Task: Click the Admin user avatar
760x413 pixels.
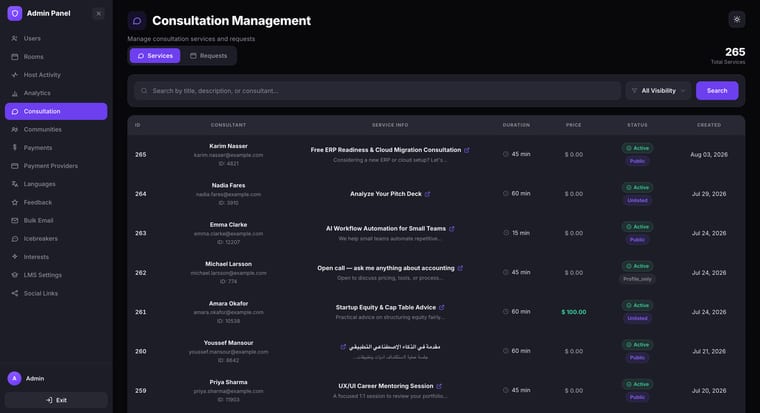Action: point(15,378)
